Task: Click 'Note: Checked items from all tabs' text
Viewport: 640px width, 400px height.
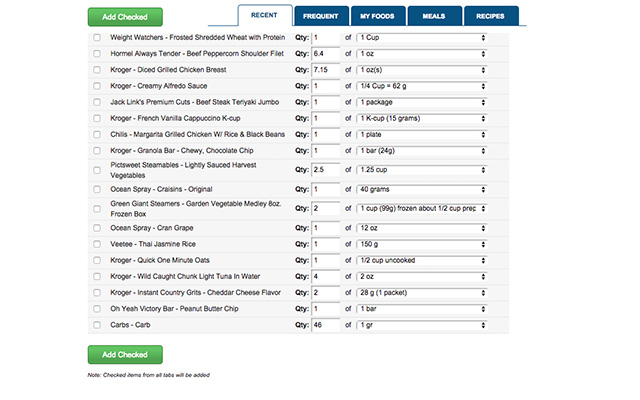Action: [x=149, y=375]
